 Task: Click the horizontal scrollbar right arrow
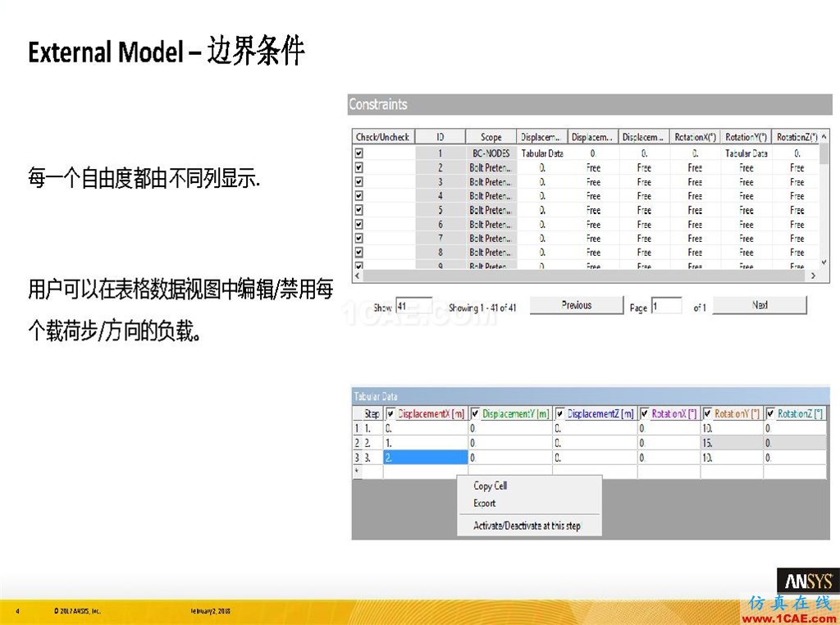[813, 276]
